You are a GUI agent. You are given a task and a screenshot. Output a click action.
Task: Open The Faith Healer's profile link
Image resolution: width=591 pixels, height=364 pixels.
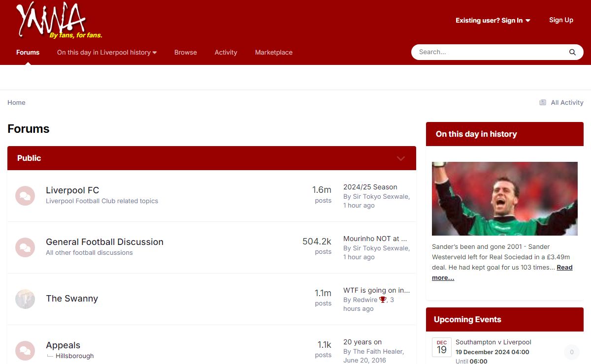pos(378,351)
